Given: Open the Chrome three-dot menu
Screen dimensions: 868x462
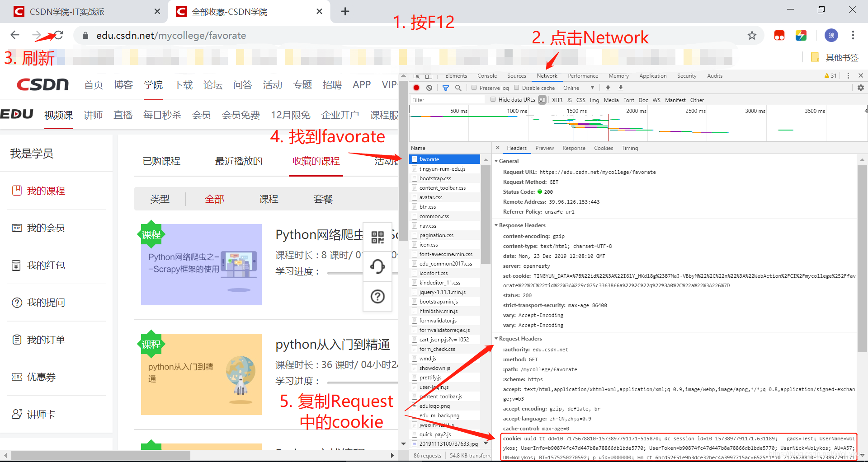Looking at the screenshot, I should coord(853,35).
